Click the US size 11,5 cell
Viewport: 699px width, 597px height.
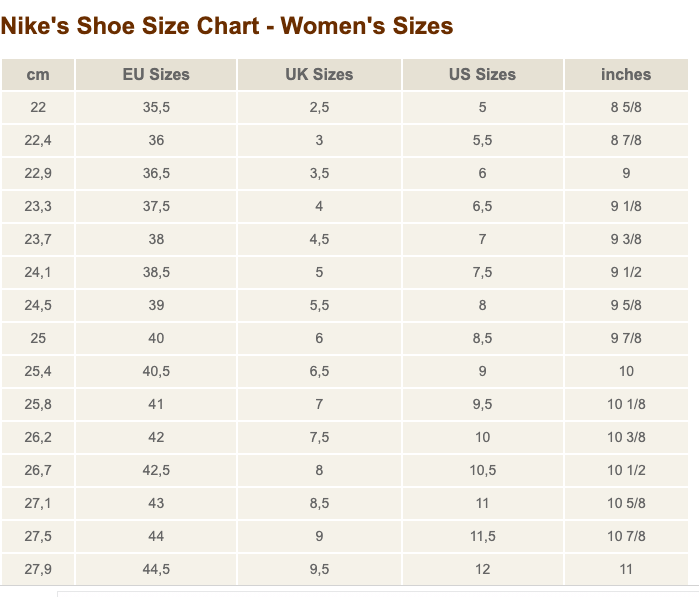click(x=482, y=536)
